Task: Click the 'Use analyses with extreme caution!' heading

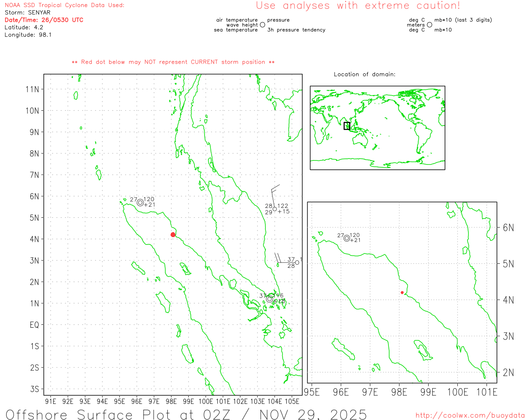Action: (358, 6)
